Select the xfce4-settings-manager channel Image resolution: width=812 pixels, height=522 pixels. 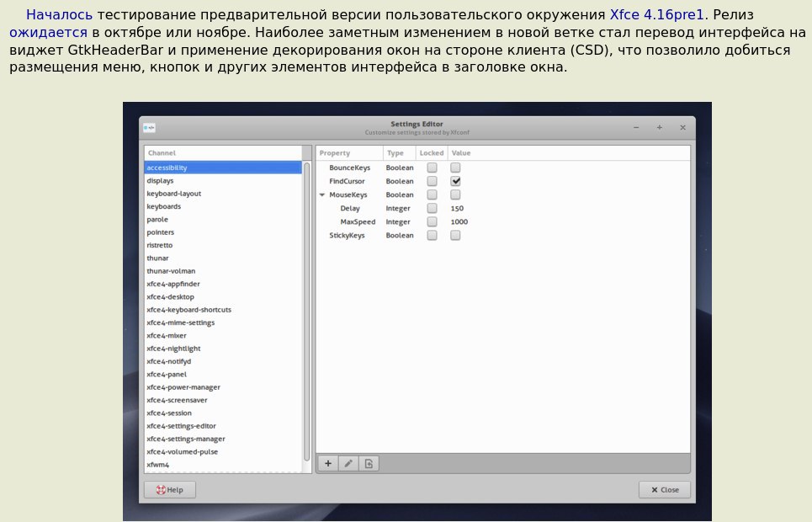coord(223,439)
